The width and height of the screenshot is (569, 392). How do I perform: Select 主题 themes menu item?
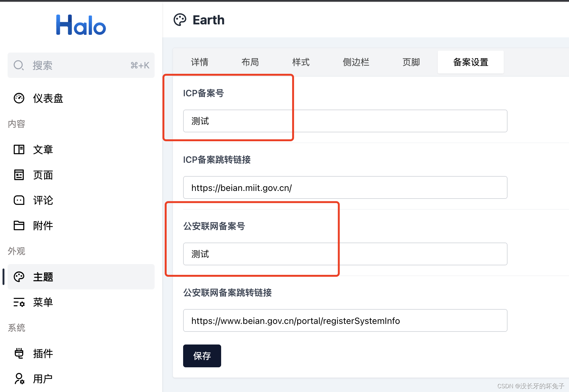[81, 277]
